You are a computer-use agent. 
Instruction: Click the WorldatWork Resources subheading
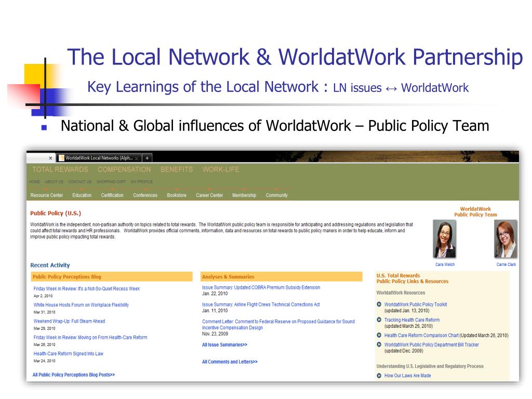401,293
